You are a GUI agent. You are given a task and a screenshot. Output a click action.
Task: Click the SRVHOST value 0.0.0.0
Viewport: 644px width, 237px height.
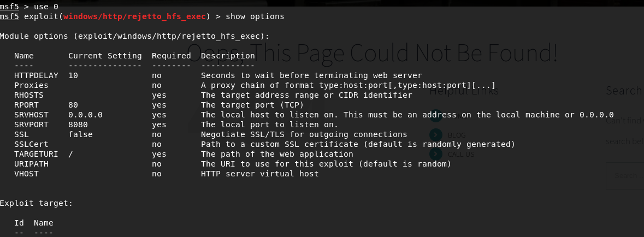(85, 115)
